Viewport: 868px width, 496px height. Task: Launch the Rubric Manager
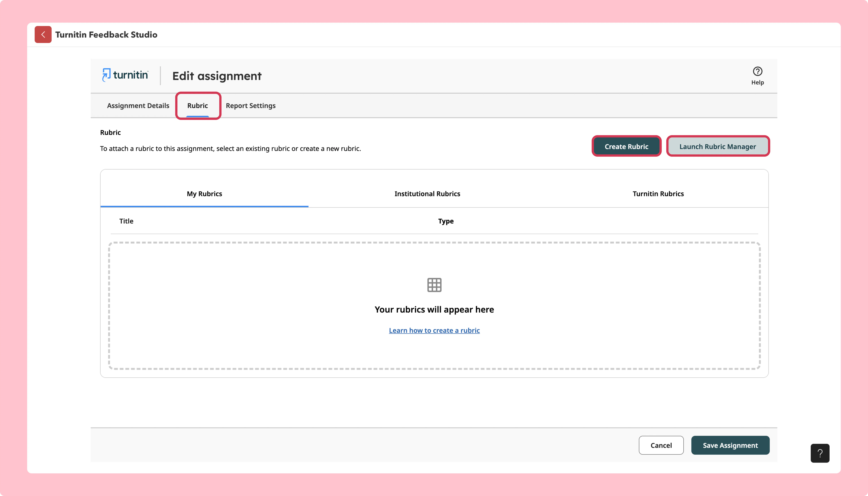point(718,146)
